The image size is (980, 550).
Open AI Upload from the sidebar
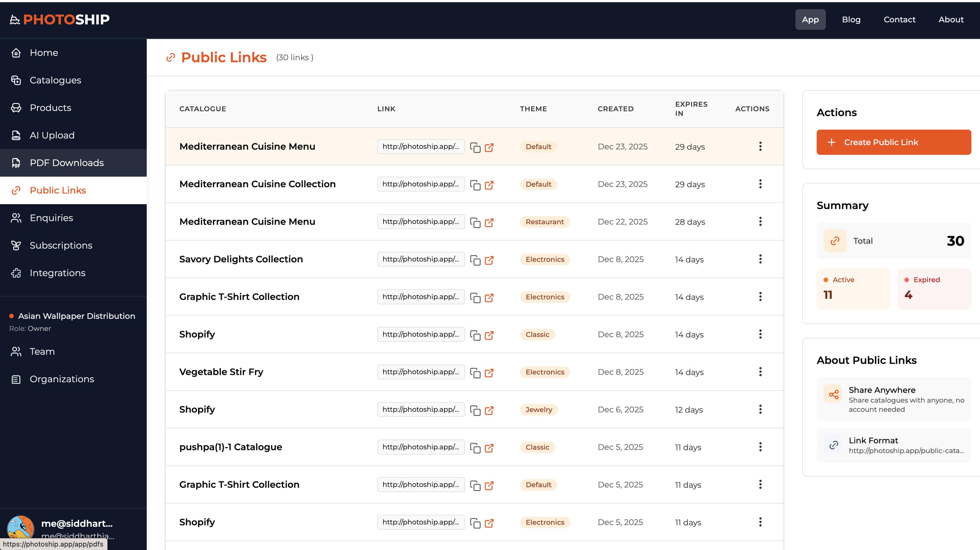[52, 135]
